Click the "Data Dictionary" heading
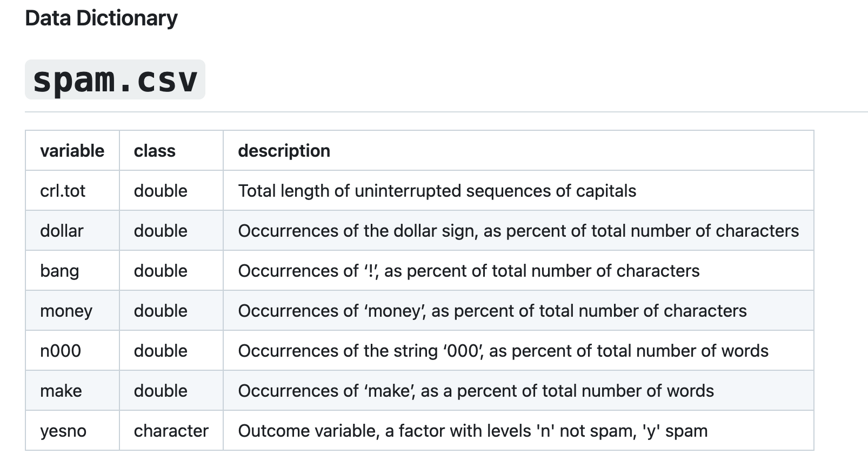The height and width of the screenshot is (467, 868). coord(101,18)
